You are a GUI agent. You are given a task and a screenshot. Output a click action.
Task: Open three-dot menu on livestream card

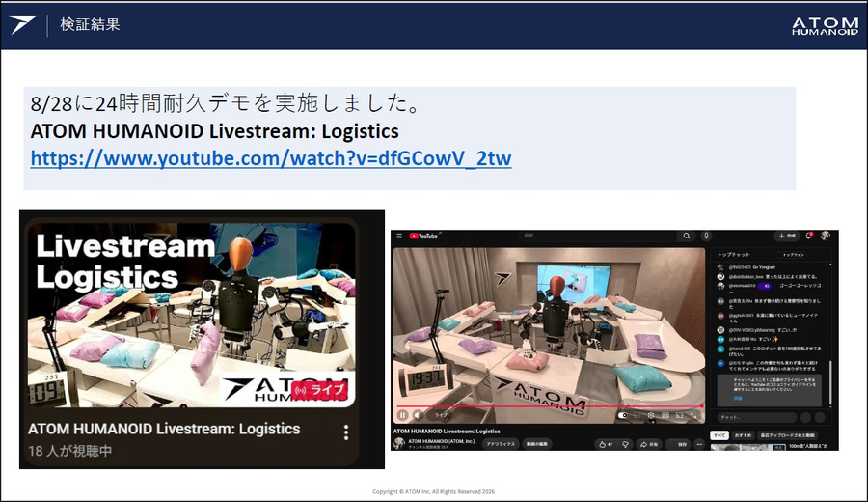coord(346,432)
